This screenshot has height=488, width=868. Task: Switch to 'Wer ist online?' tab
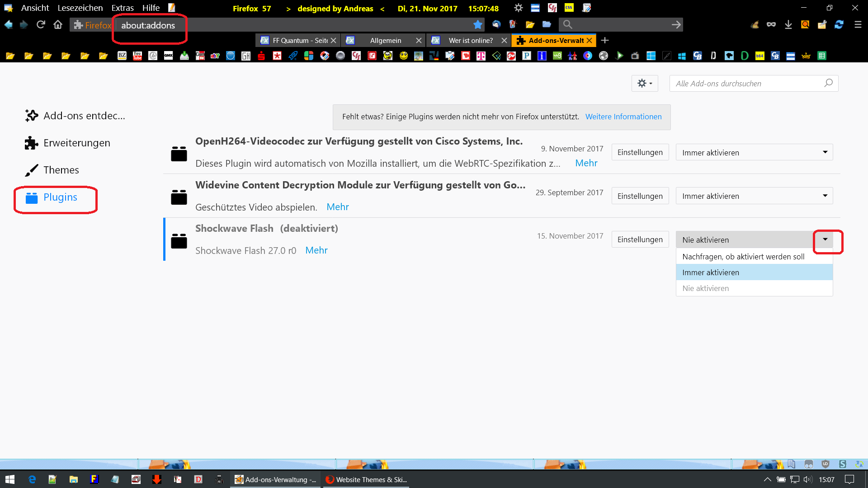[x=470, y=40]
